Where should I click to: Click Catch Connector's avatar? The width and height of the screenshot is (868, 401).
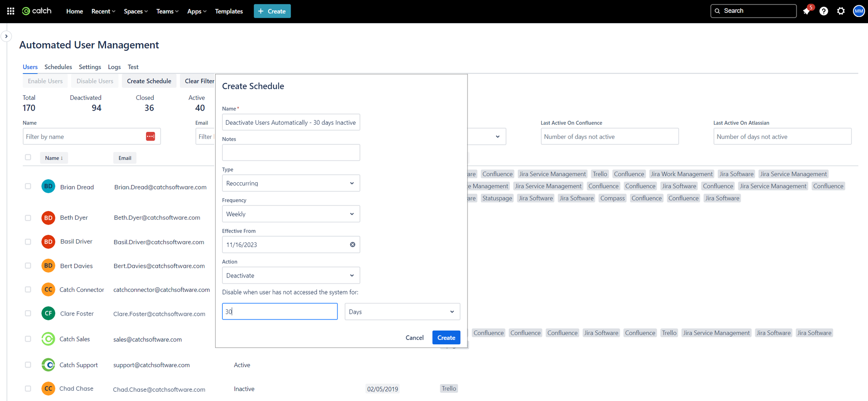(48, 290)
